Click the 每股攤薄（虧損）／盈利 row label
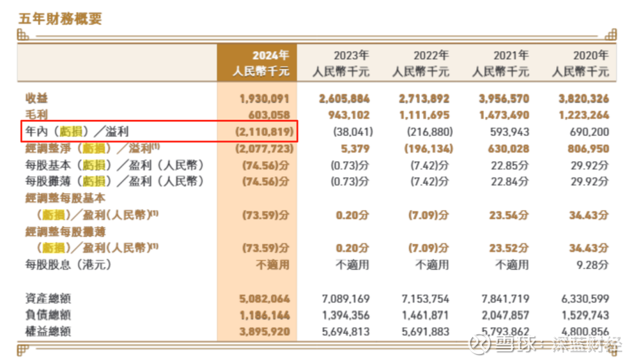Screen dimensions: 641x364 pyautogui.click(x=115, y=181)
